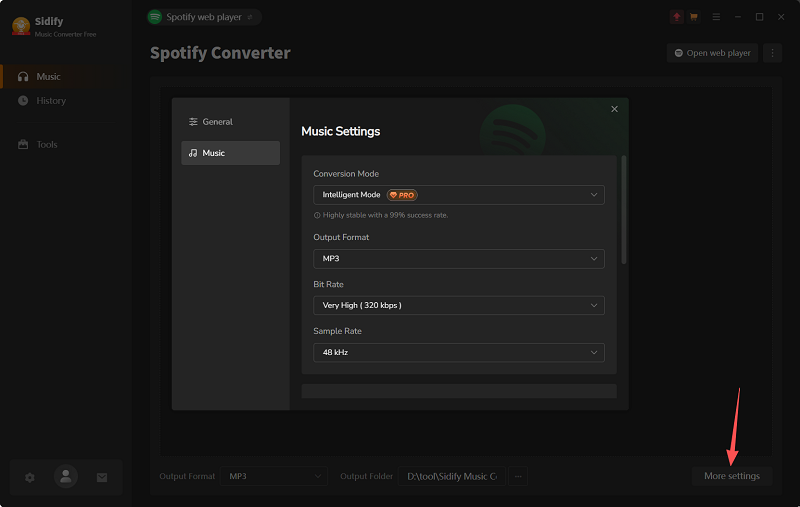Open settings via sidebar gear icon
Viewport: 800px width, 507px height.
(x=30, y=477)
